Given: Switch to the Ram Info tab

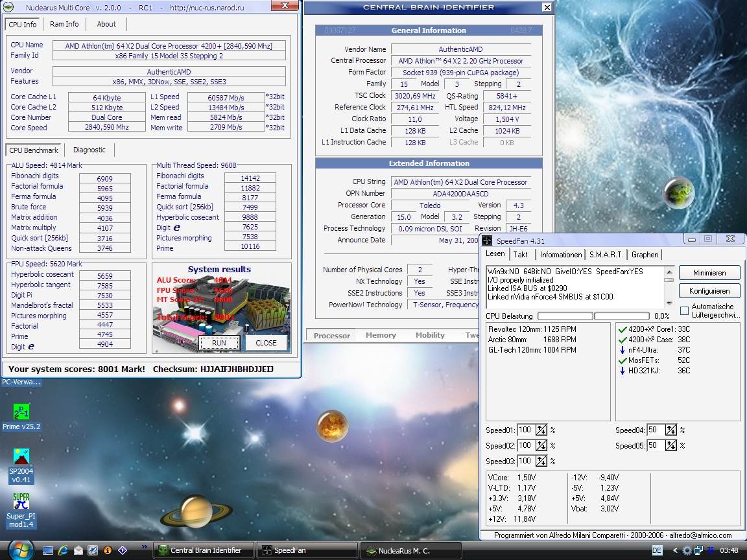Looking at the screenshot, I should pyautogui.click(x=64, y=24).
